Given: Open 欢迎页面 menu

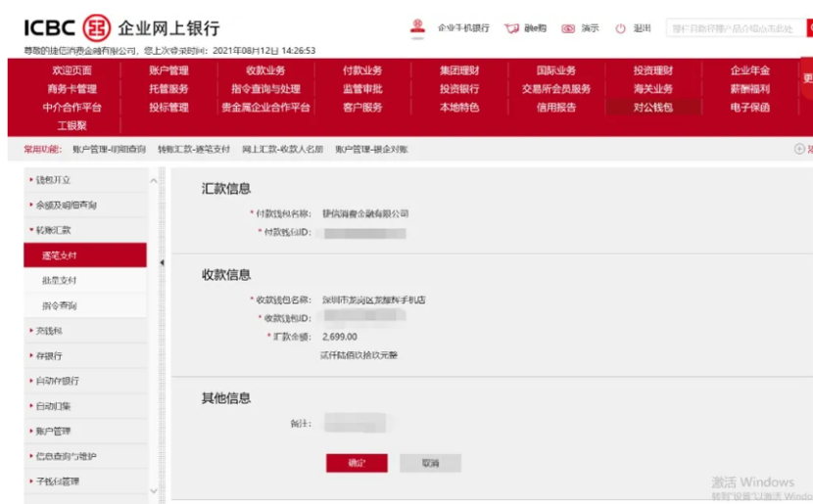Looking at the screenshot, I should (x=72, y=70).
